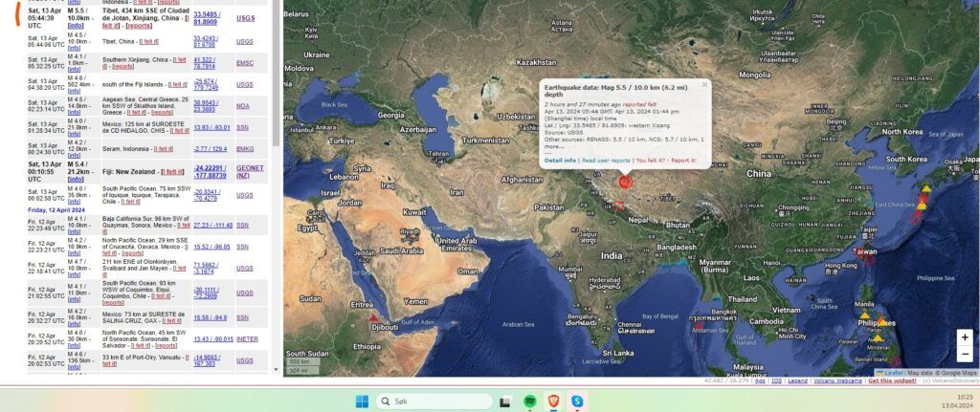Switch to Brave browser on taskbar

tap(553, 401)
